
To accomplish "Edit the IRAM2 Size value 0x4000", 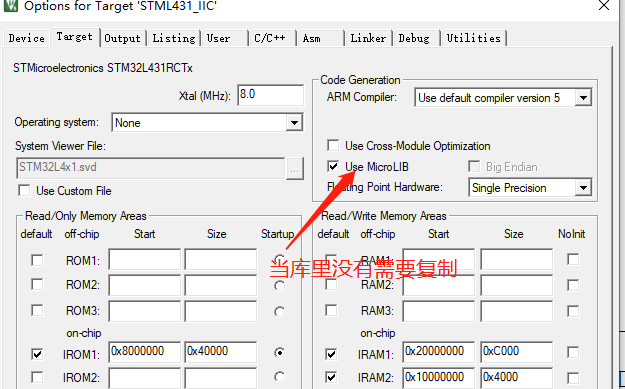I will [x=517, y=378].
